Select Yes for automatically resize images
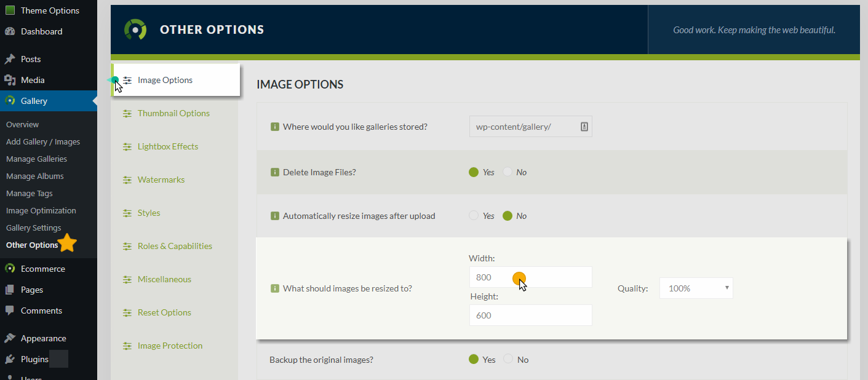The width and height of the screenshot is (868, 380). click(474, 216)
